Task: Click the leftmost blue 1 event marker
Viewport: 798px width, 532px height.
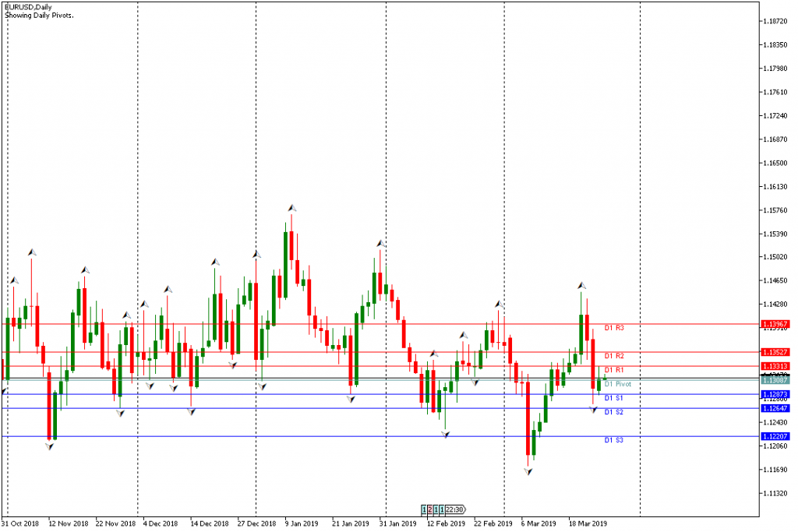Action: 425,509
